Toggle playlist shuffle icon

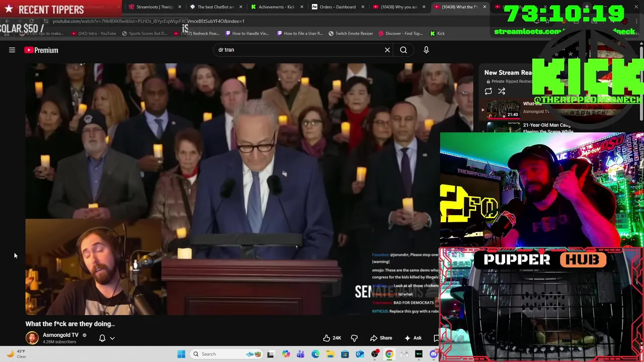point(502,91)
